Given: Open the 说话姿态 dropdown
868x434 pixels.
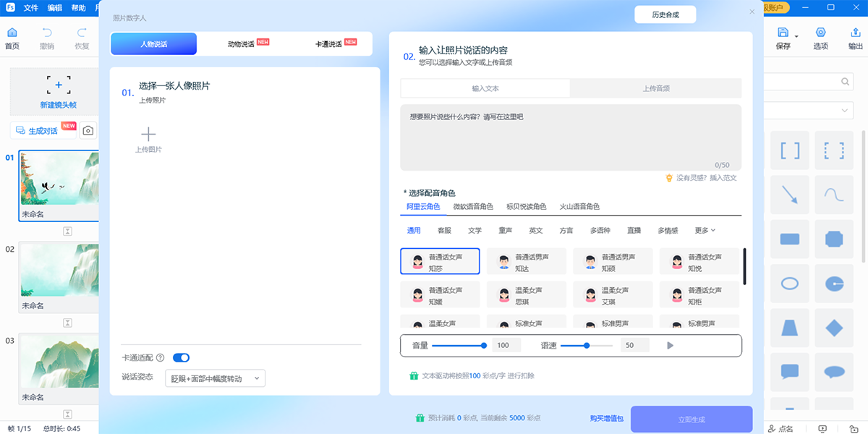Looking at the screenshot, I should pyautogui.click(x=215, y=378).
